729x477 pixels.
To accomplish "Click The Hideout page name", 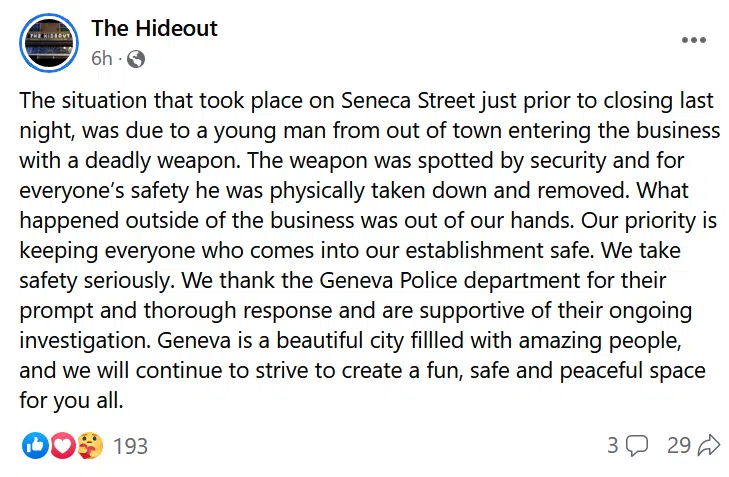I will click(154, 28).
